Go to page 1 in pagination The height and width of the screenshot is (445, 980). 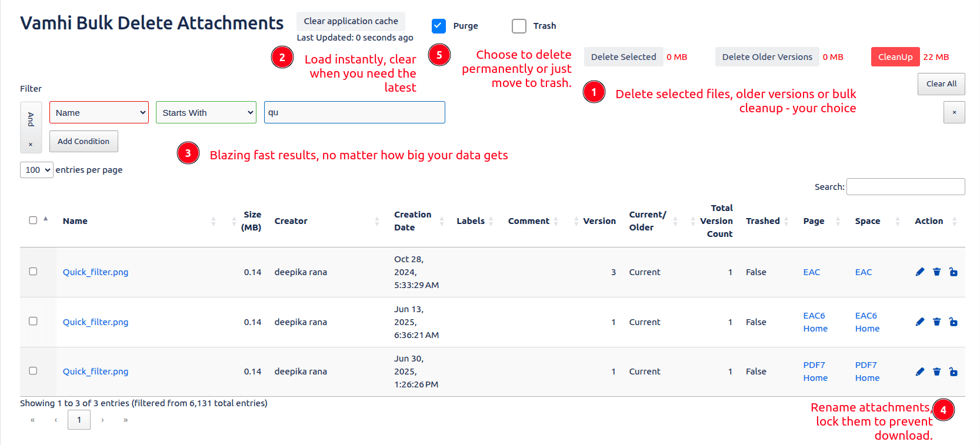click(x=79, y=420)
